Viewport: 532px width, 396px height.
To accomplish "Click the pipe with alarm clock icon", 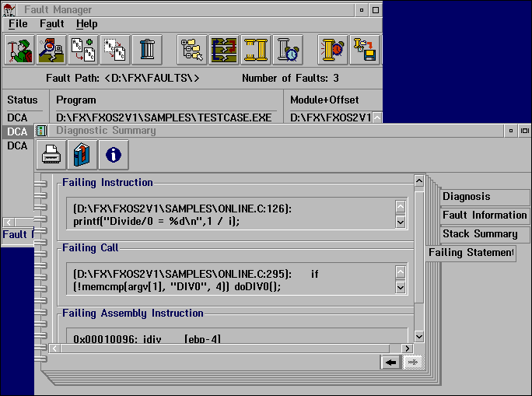I will [288, 49].
